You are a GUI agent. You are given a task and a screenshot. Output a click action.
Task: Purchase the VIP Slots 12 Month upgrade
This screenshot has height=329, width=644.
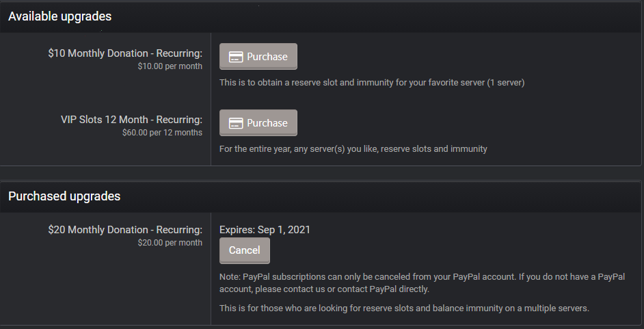coord(258,123)
